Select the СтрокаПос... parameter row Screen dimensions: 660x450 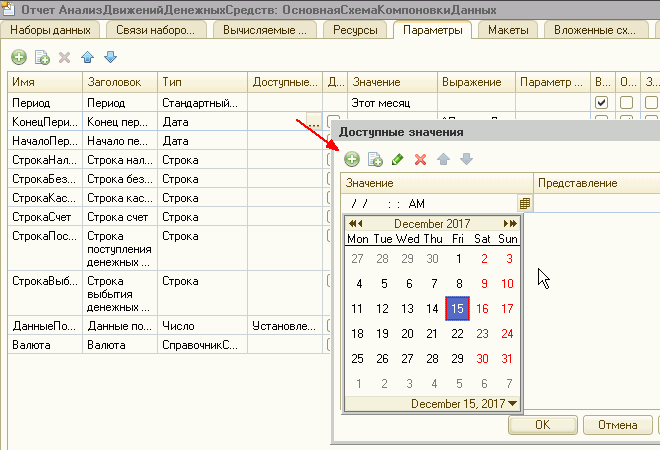coord(45,249)
